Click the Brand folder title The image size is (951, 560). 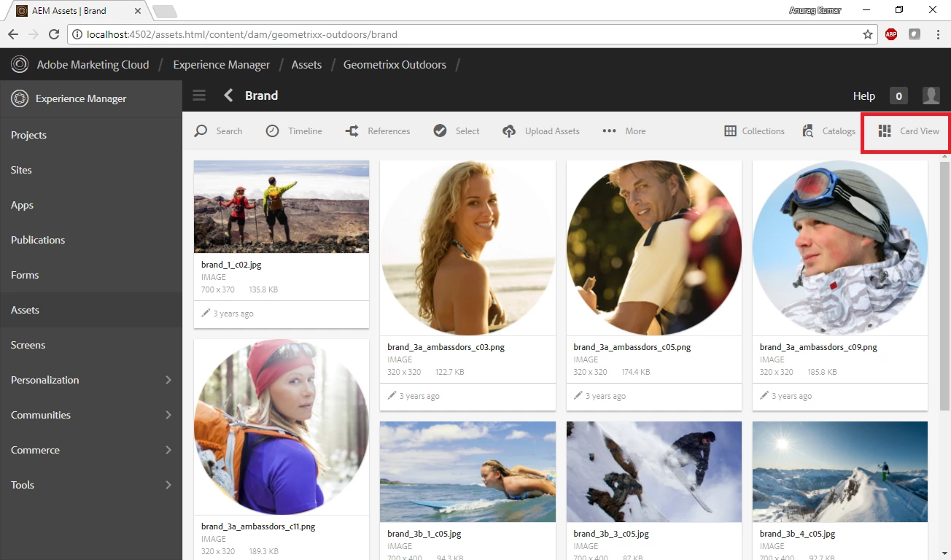pos(261,96)
